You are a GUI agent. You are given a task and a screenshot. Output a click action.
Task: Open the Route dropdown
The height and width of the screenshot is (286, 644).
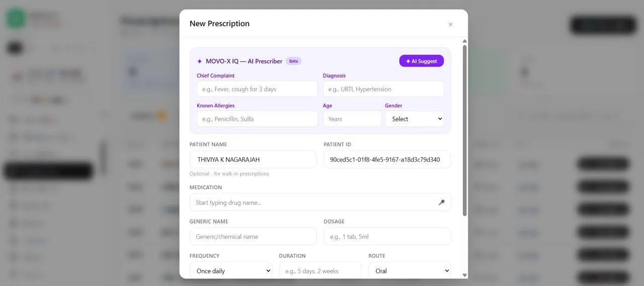410,270
